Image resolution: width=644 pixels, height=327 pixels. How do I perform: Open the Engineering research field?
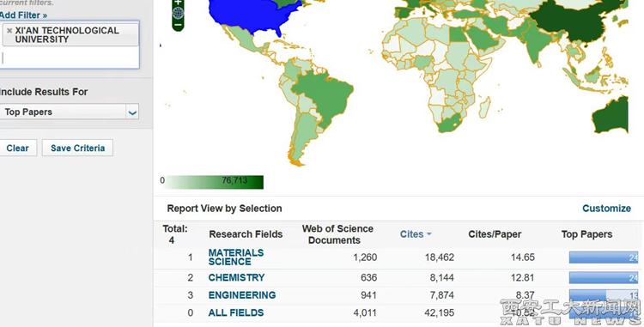coord(242,295)
